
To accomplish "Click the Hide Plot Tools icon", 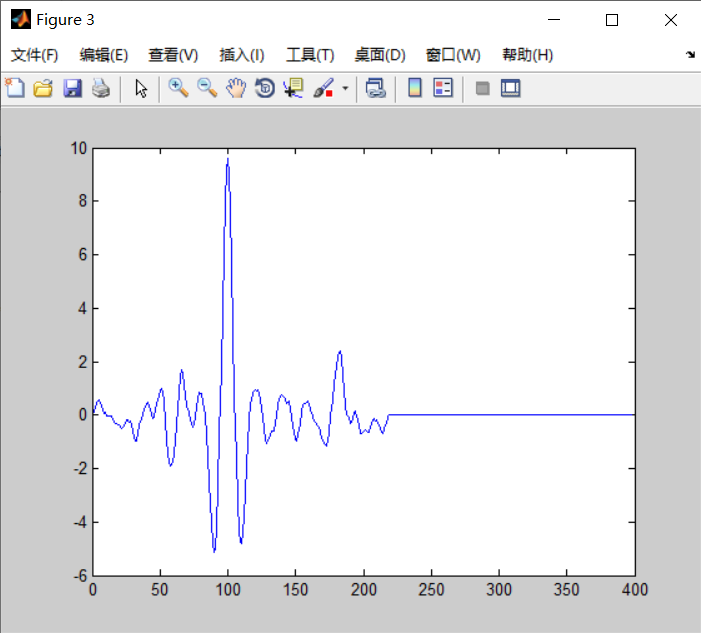I will pos(482,88).
